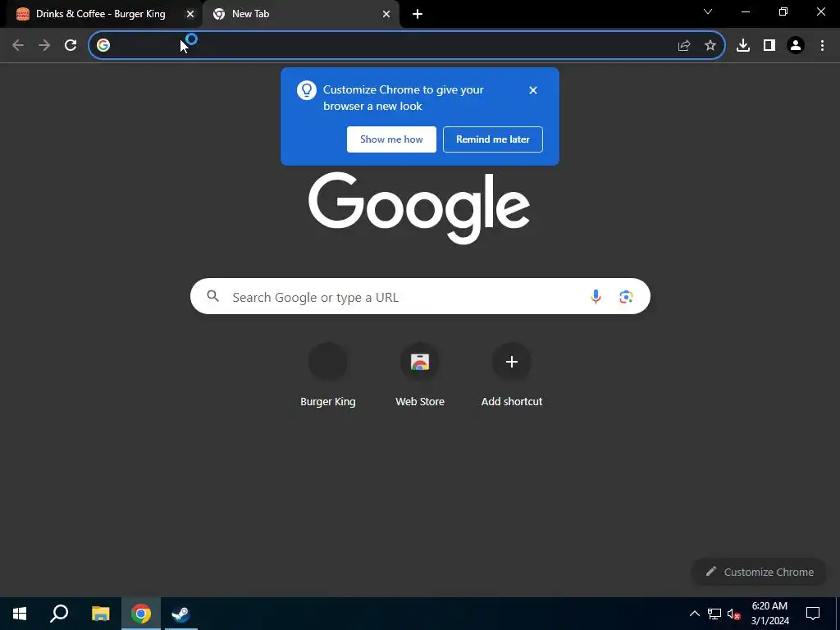This screenshot has height=630, width=840.
Task: Select the New Tab tab
Action: [300, 14]
